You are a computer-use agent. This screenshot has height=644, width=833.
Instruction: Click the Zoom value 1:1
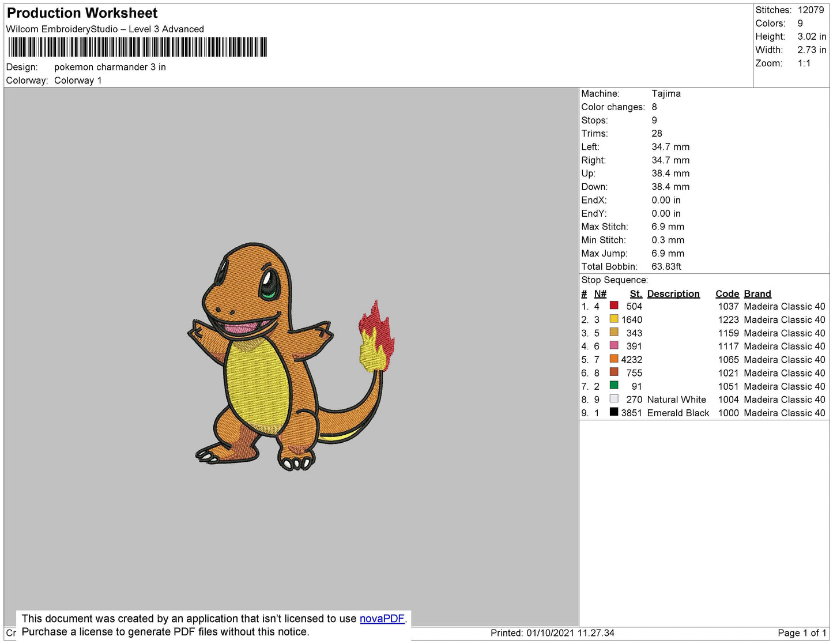click(x=804, y=63)
